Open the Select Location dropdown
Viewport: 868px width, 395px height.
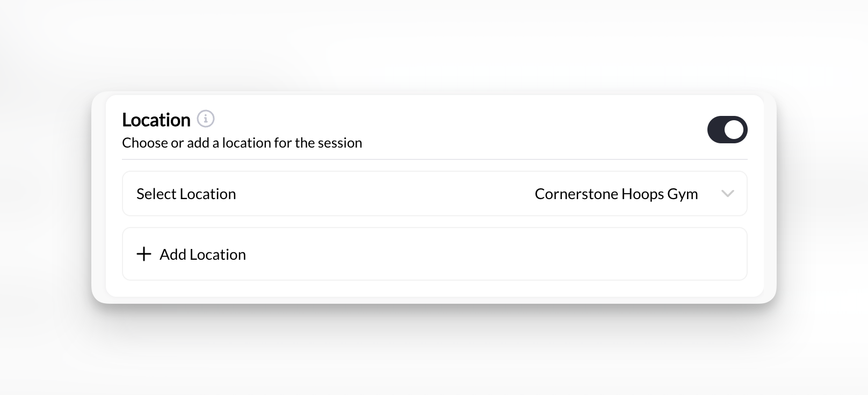pos(435,194)
